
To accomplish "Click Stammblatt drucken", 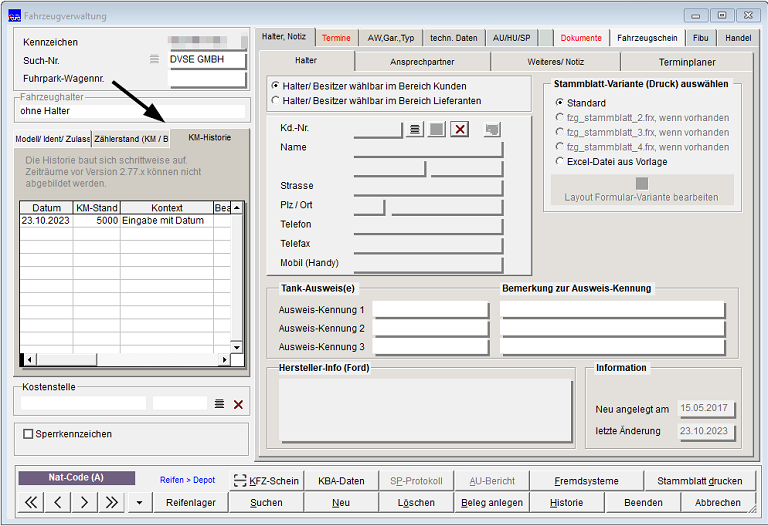I will (x=700, y=480).
